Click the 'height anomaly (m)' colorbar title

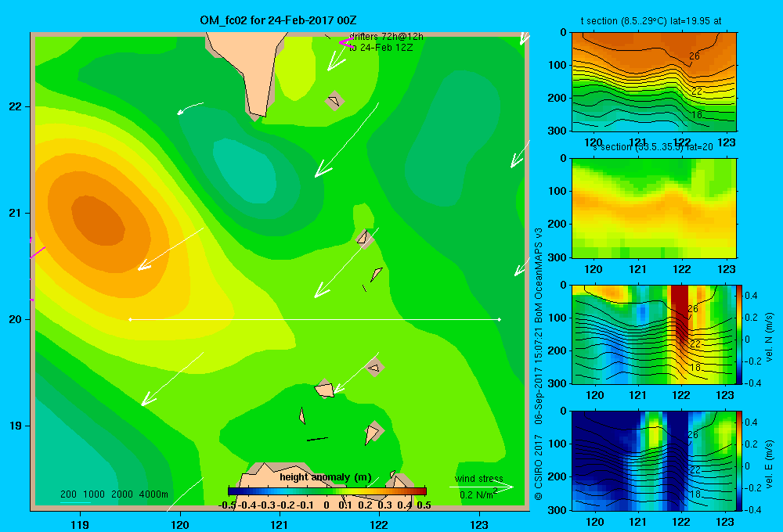tap(326, 477)
